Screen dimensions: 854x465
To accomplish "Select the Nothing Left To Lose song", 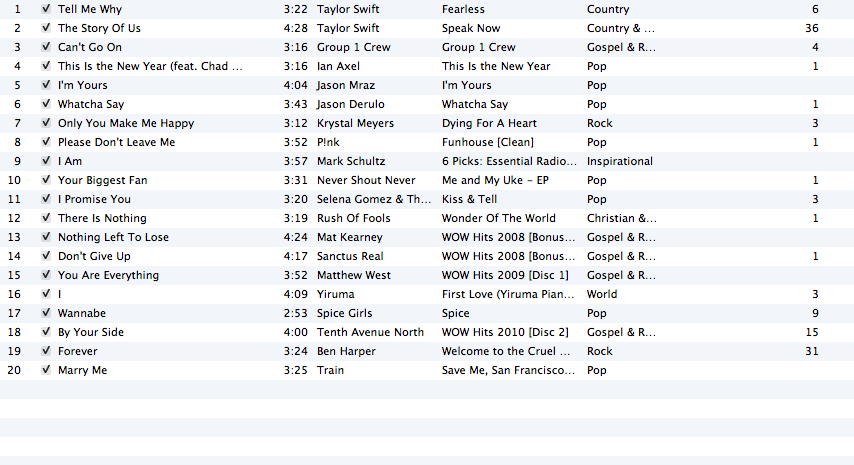I will [x=427, y=237].
